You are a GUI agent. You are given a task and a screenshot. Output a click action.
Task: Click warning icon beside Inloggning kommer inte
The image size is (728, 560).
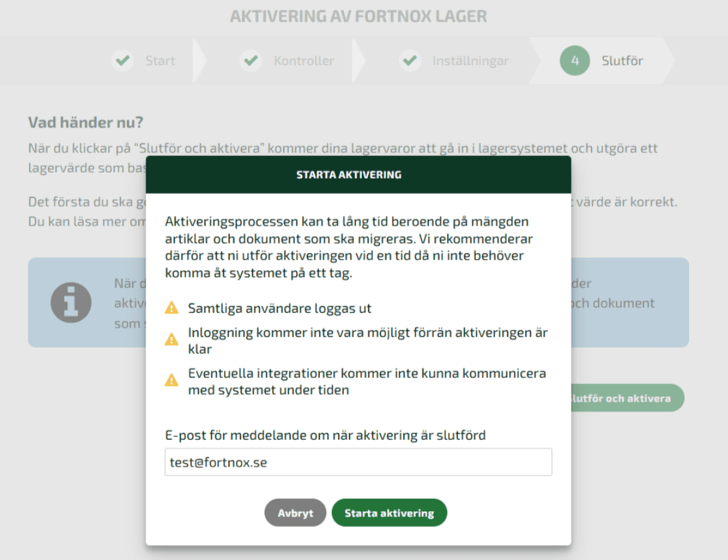[172, 340]
